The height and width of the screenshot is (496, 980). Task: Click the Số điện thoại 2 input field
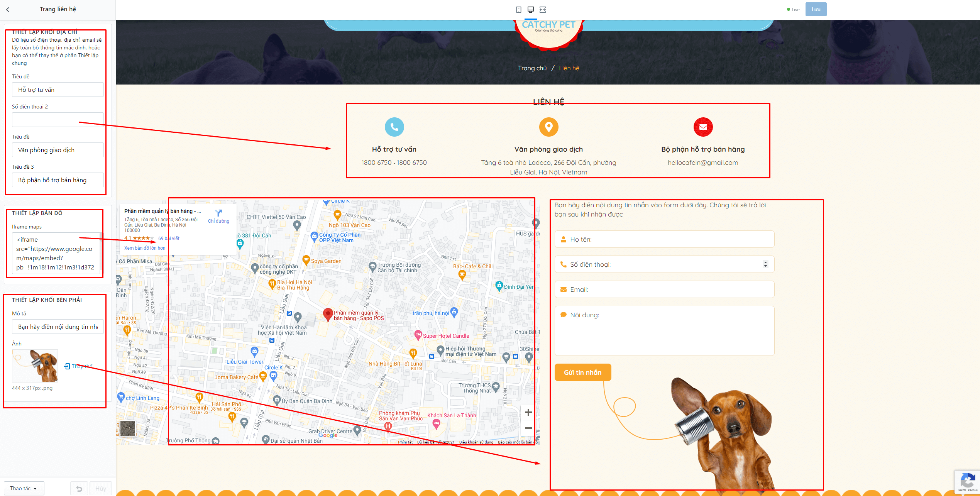(58, 120)
